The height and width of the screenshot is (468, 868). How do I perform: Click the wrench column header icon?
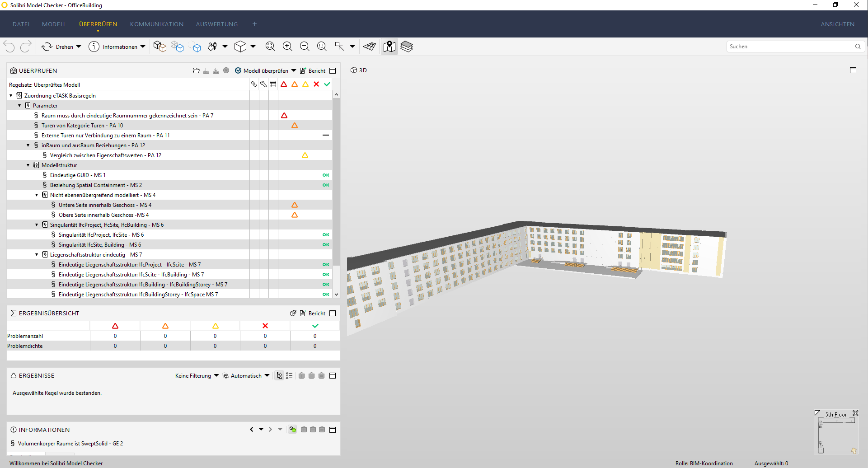263,84
